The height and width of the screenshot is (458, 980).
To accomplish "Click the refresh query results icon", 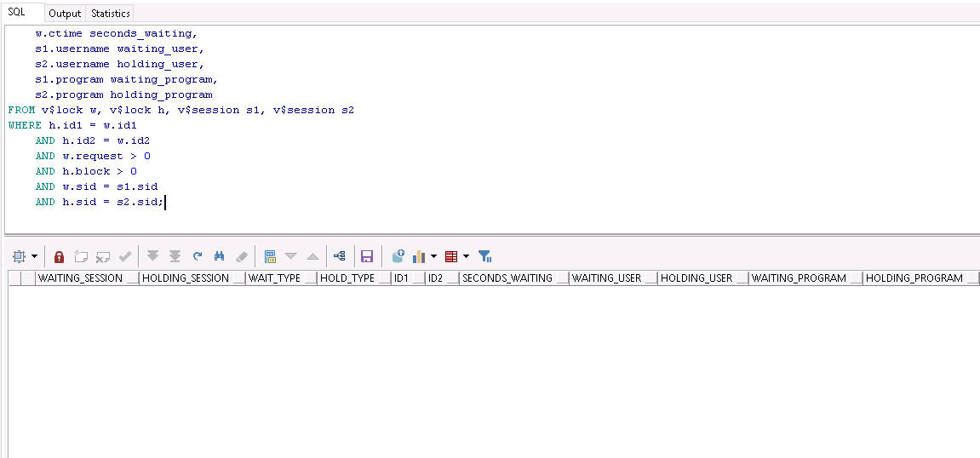I will click(x=198, y=256).
